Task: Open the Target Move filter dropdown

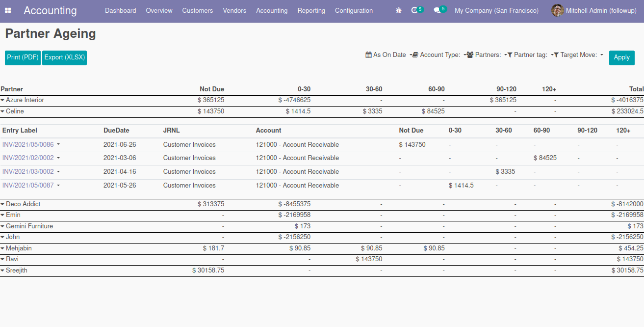Action: click(579, 55)
